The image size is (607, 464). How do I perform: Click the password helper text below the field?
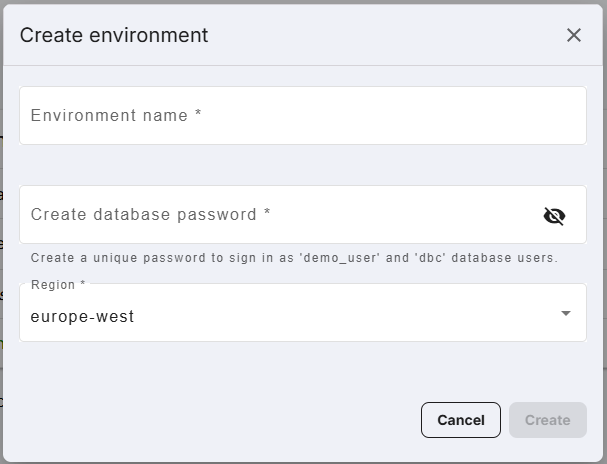[294, 258]
